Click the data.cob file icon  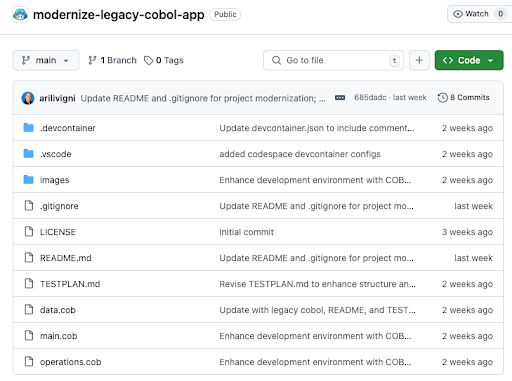pos(29,310)
